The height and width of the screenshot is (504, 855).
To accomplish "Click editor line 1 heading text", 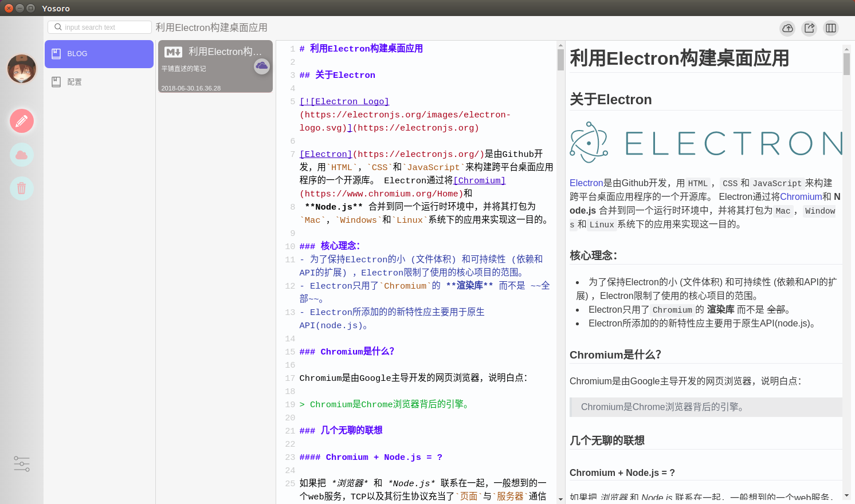I will tap(361, 49).
